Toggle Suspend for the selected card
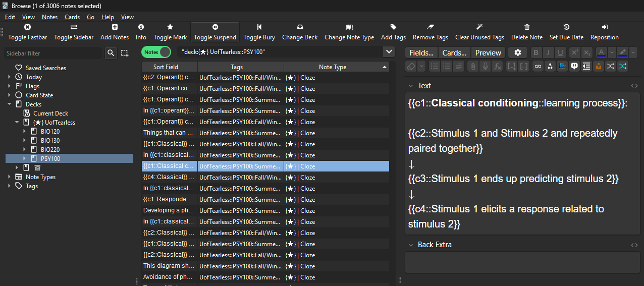This screenshot has height=286, width=644. (x=215, y=32)
